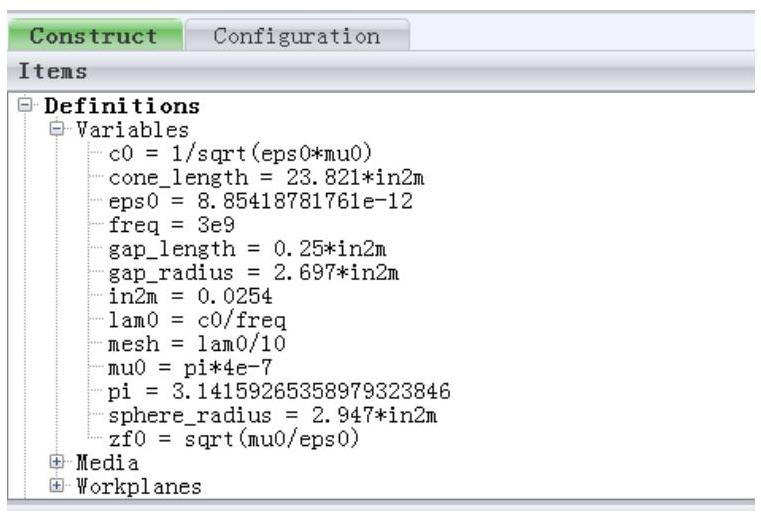Select the mesh = lam0/10 variable

click(196, 345)
